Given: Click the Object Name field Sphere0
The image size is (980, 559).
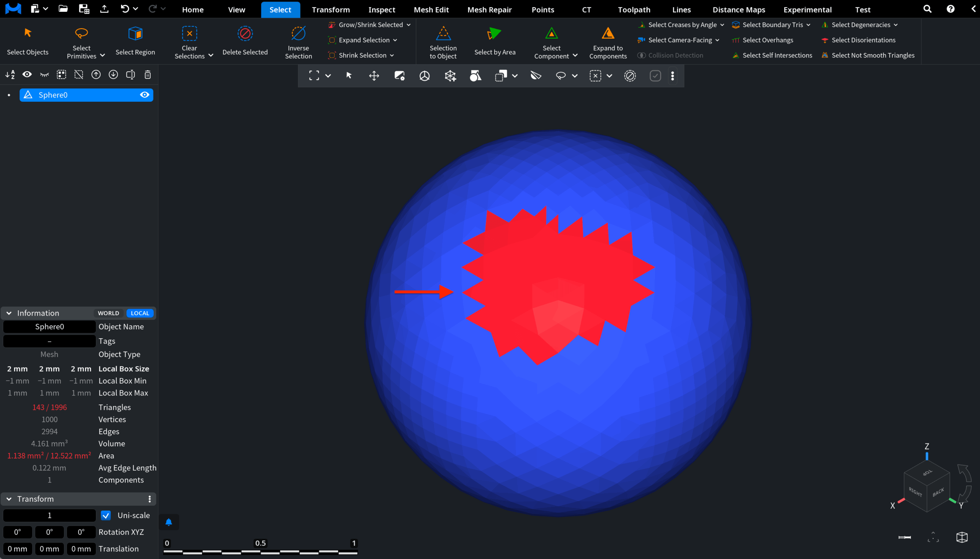Looking at the screenshot, I should pyautogui.click(x=49, y=326).
